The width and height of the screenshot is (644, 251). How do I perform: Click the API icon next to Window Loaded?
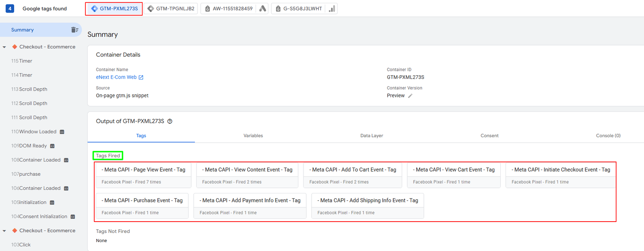pos(62,132)
